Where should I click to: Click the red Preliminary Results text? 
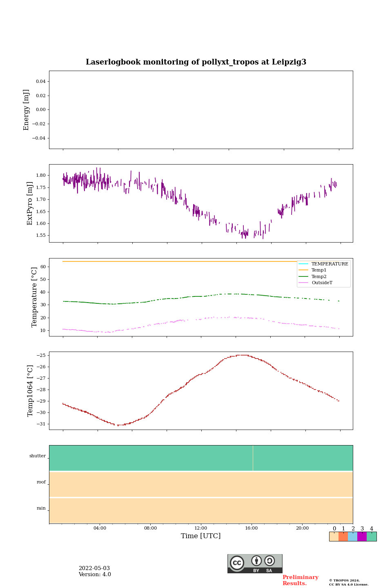click(300, 580)
